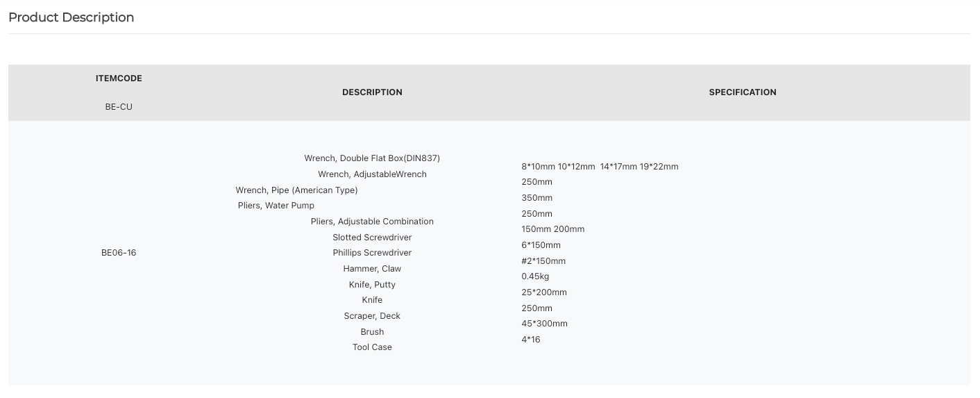The image size is (980, 398).
Task: Select the ITEMCODE column header
Action: pos(119,78)
